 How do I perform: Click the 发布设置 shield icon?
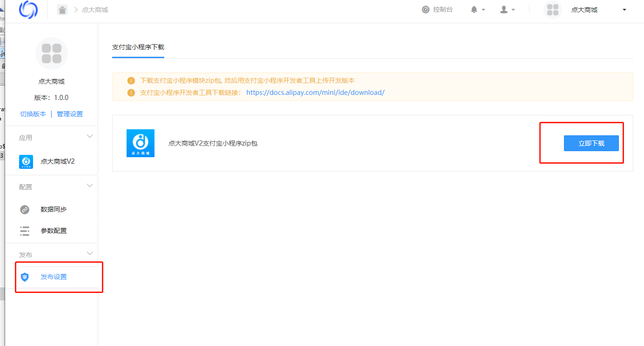pyautogui.click(x=25, y=277)
